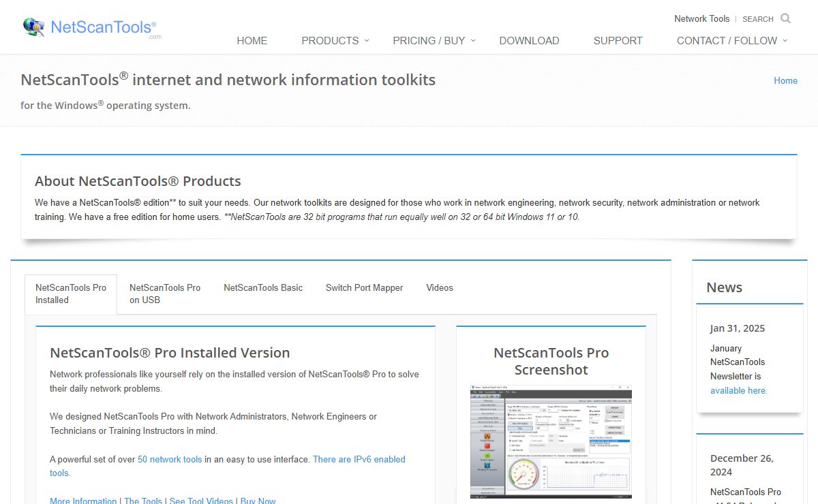
Task: Open the SUPPORT page
Action: coord(618,41)
